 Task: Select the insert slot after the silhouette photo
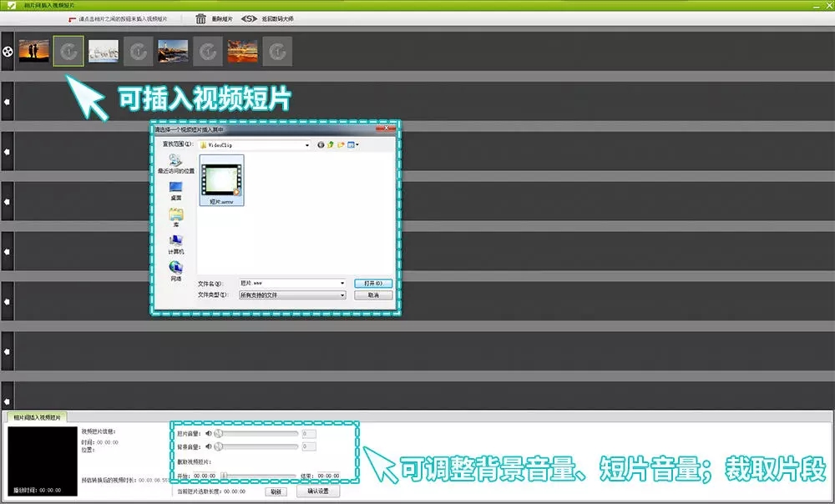68,51
